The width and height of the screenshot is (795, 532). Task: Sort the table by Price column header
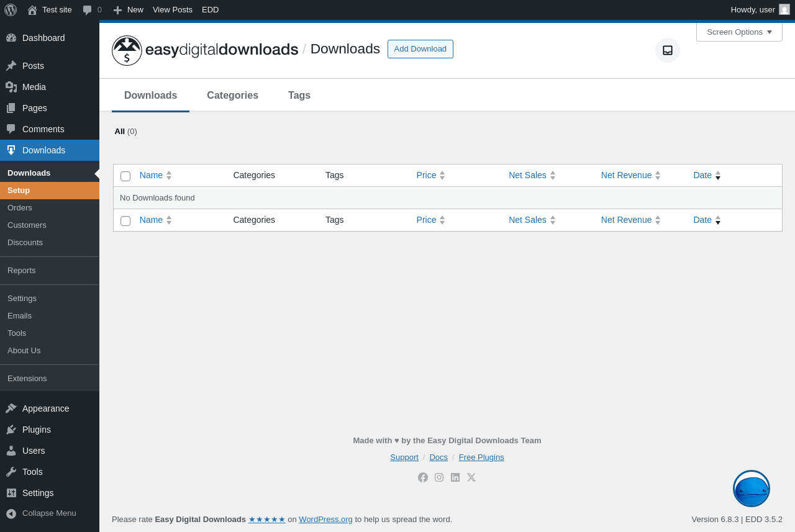pos(427,175)
